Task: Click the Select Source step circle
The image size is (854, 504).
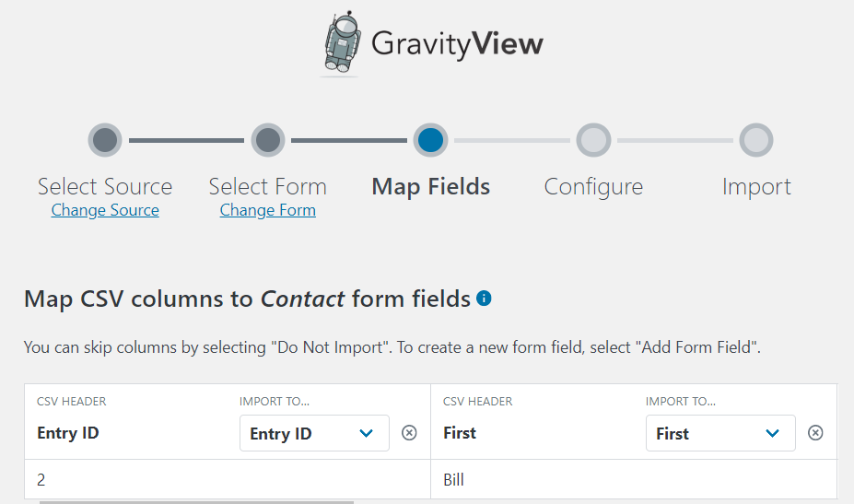Action: click(105, 140)
